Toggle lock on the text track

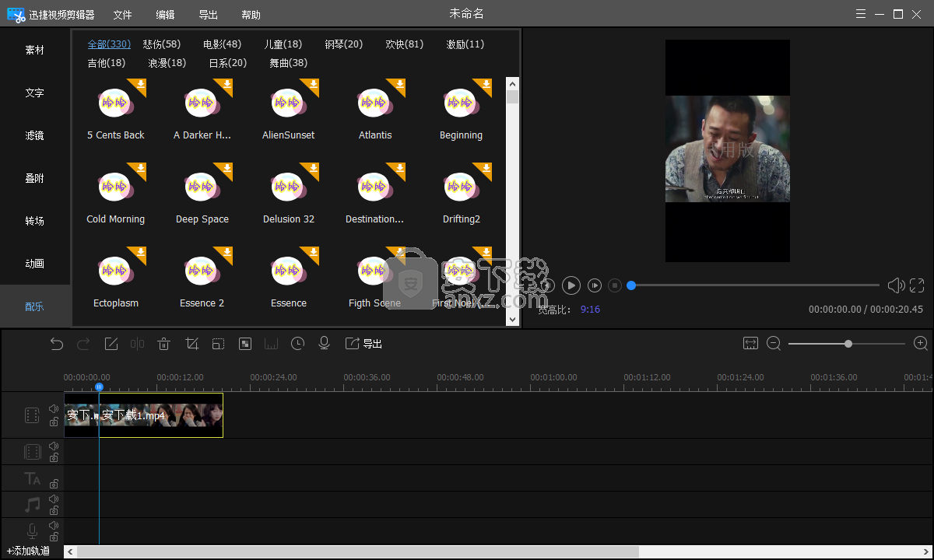tap(54, 484)
